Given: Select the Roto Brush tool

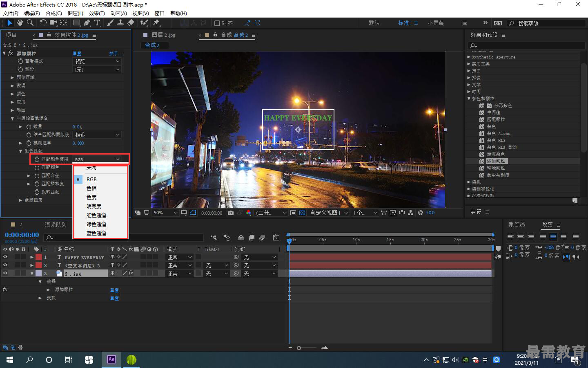Looking at the screenshot, I should click(144, 23).
